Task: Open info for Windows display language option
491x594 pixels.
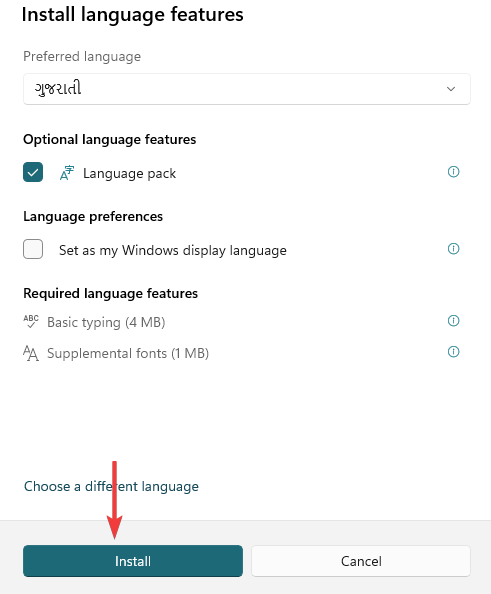Action: [453, 249]
